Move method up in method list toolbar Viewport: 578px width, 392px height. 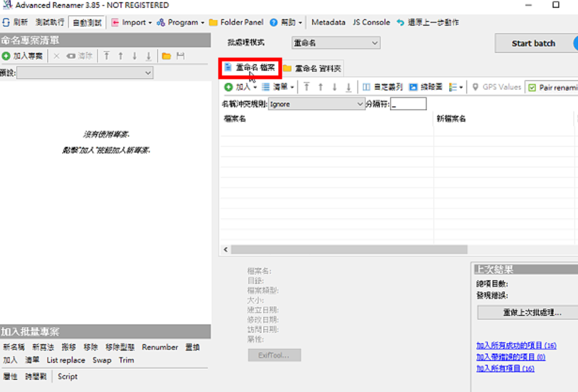pos(120,56)
